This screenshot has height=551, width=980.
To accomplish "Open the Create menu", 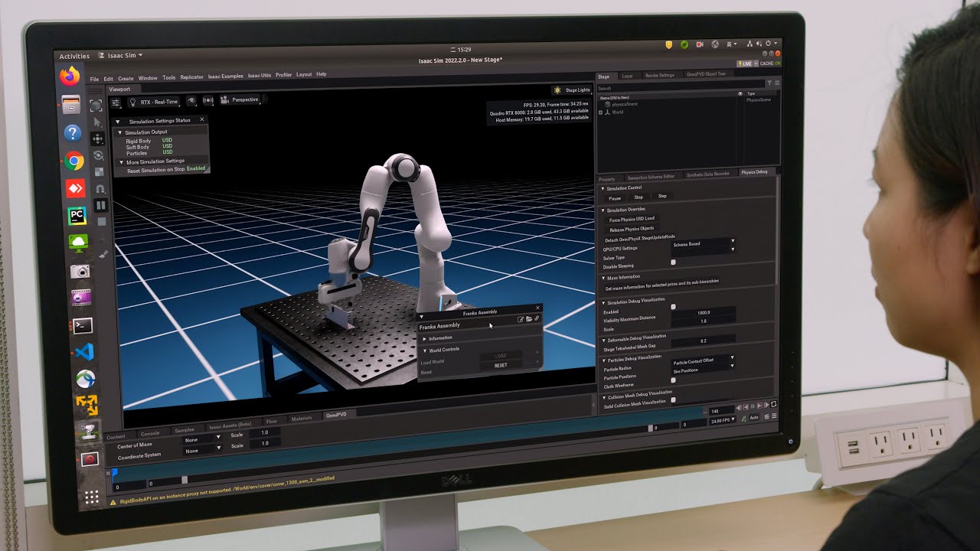I will 126,78.
